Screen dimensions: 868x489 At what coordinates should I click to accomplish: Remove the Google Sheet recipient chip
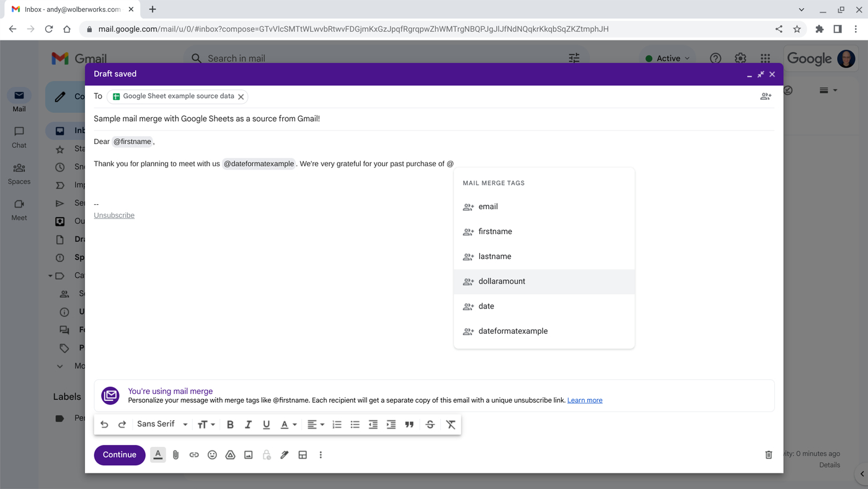pos(241,96)
